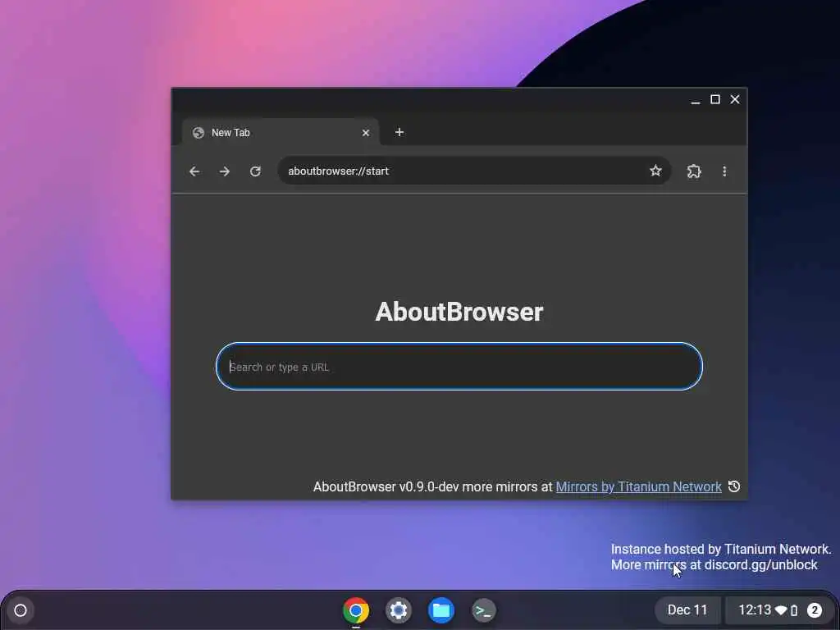Open the Terminal app in shelf
Screen dimensions: 840x630
[483, 610]
